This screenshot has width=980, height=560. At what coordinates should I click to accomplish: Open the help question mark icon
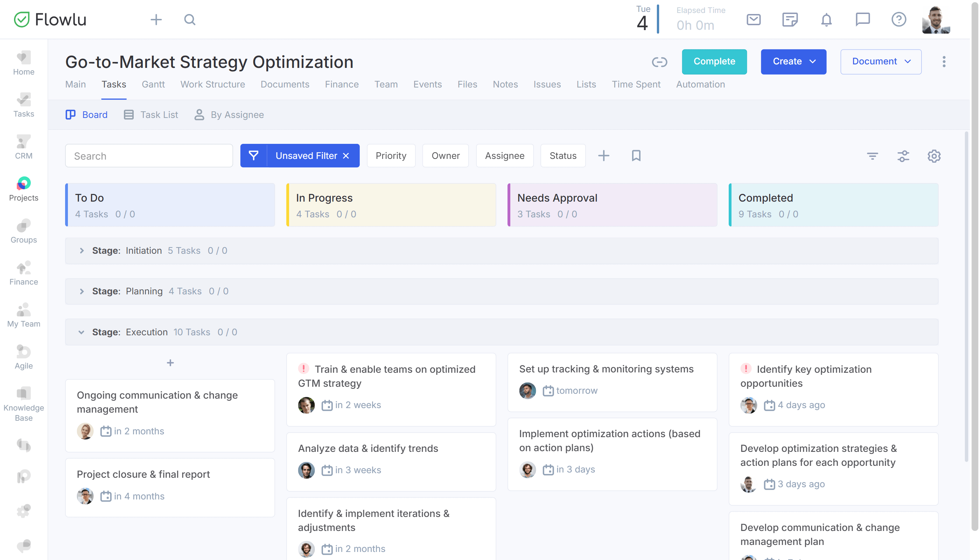[x=899, y=19]
